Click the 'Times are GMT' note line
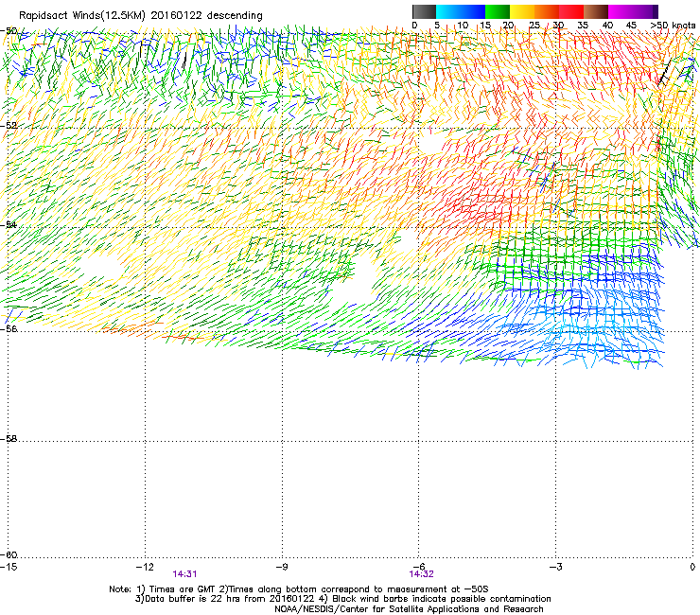Image resolution: width=700 pixels, height=615 pixels. pos(299,589)
